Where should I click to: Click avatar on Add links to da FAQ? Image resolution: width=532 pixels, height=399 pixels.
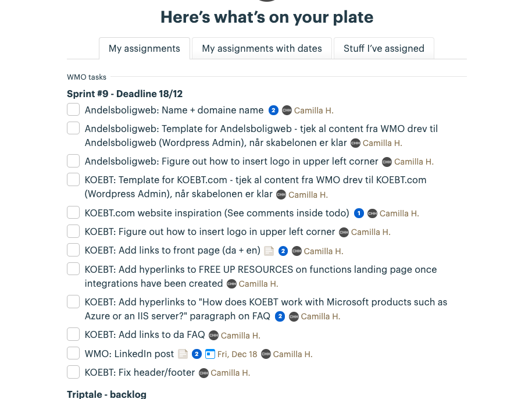pos(213,336)
